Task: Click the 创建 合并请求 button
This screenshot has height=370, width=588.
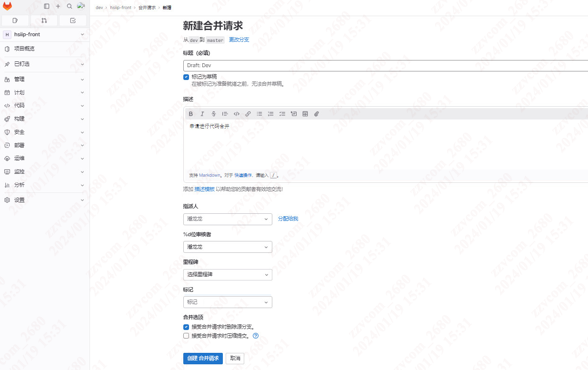Action: [203, 359]
